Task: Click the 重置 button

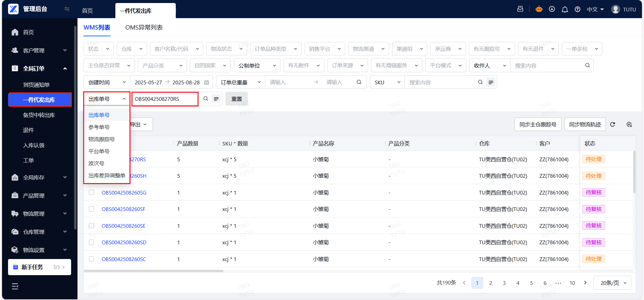Action: pos(236,99)
